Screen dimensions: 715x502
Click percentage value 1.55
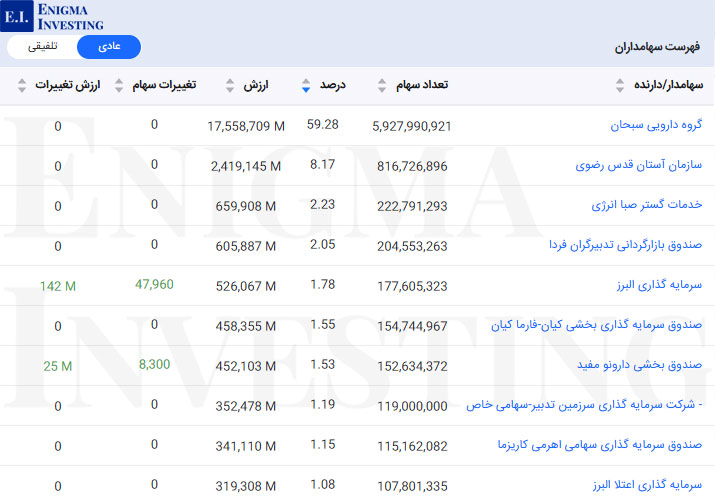pos(322,325)
